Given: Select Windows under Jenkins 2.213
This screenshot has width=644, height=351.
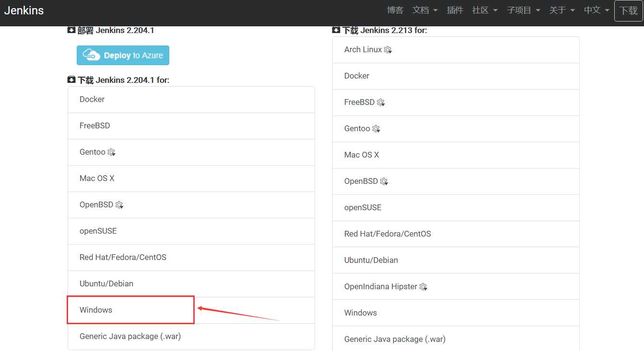Looking at the screenshot, I should [456, 313].
